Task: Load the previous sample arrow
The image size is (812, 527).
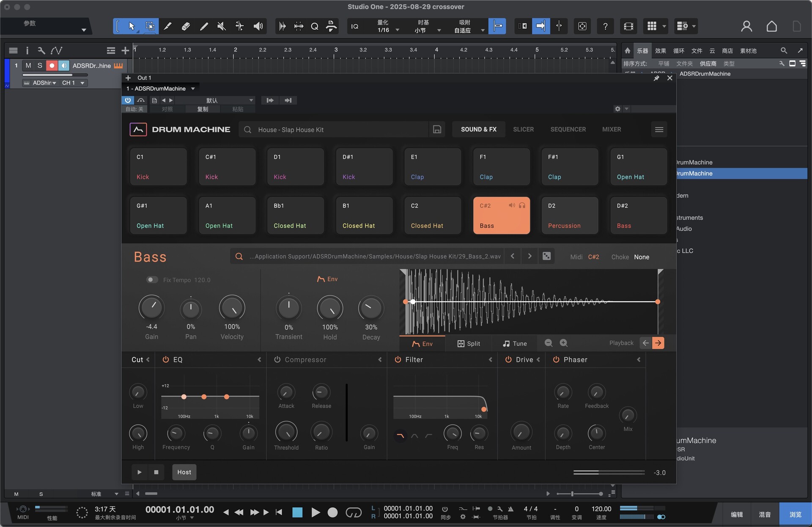Action: pyautogui.click(x=513, y=256)
